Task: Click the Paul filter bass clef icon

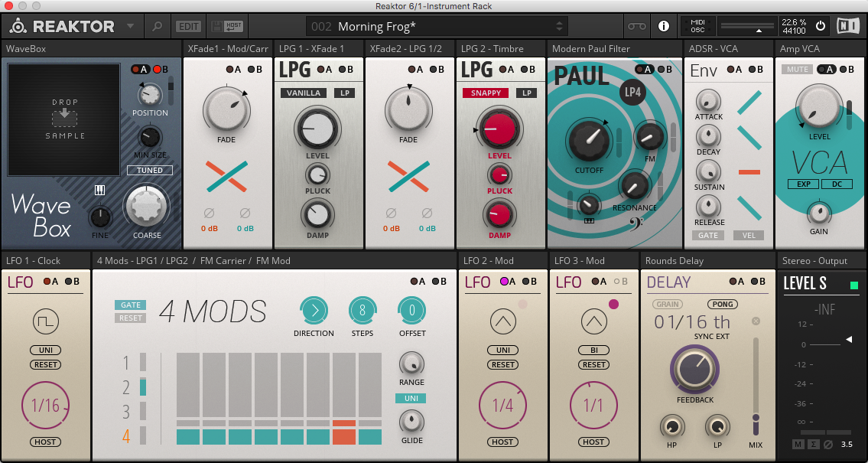Action: tap(636, 224)
